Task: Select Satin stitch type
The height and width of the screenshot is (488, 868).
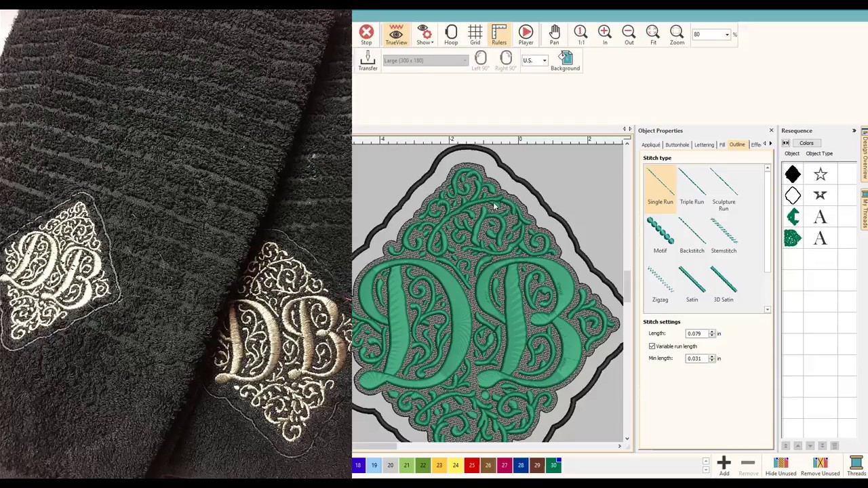Action: coord(692,284)
